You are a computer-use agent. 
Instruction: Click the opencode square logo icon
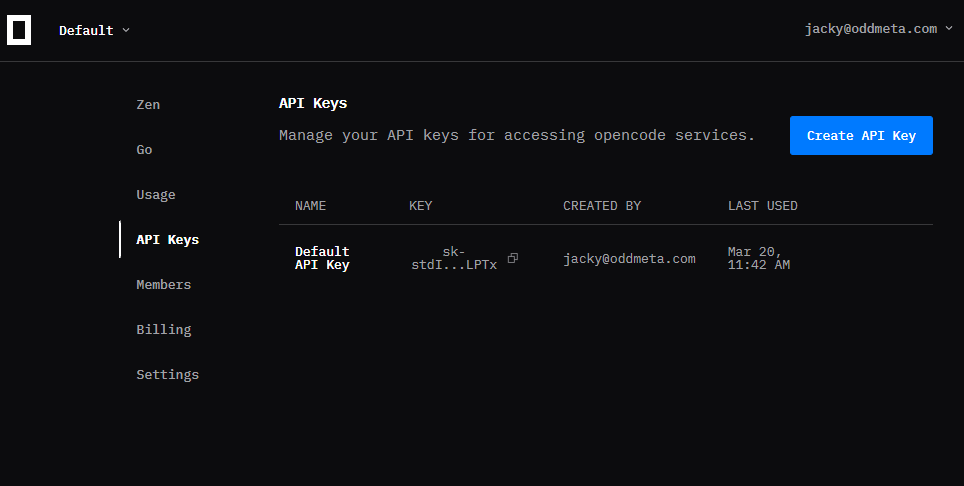click(19, 30)
